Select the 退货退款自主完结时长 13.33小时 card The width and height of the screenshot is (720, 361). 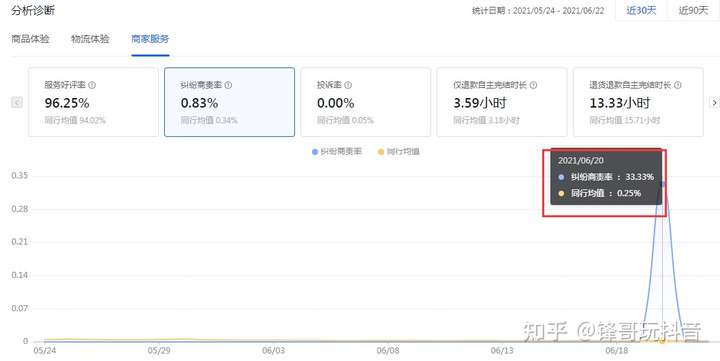[638, 102]
